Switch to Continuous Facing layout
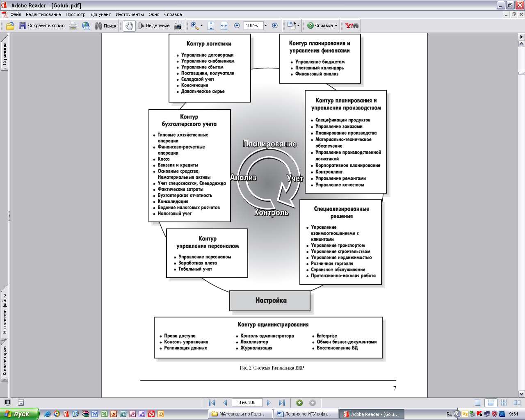The width and height of the screenshot is (525, 420). [504, 403]
